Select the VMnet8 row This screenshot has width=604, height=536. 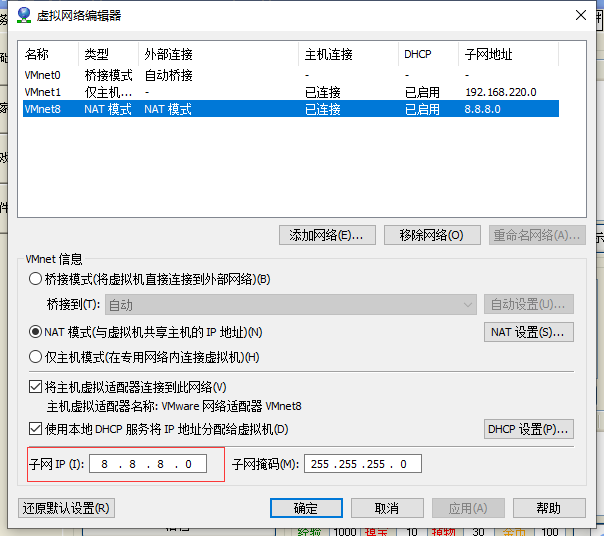pyautogui.click(x=291, y=109)
